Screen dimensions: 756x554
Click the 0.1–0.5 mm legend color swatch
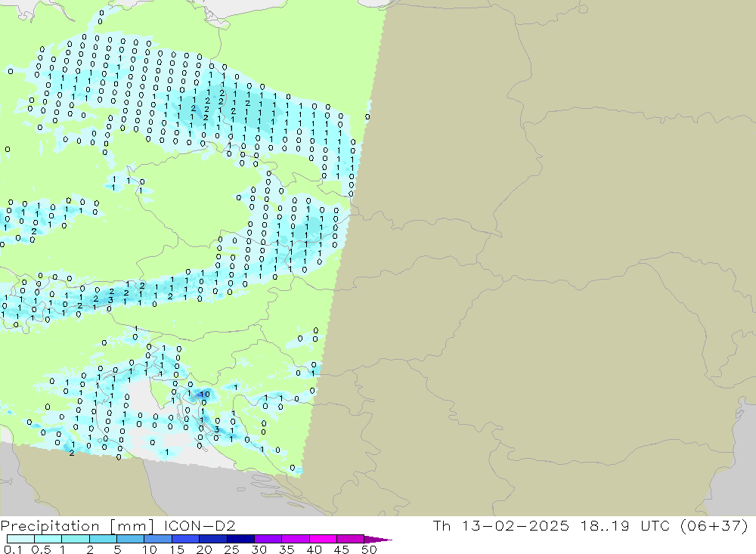[20, 539]
